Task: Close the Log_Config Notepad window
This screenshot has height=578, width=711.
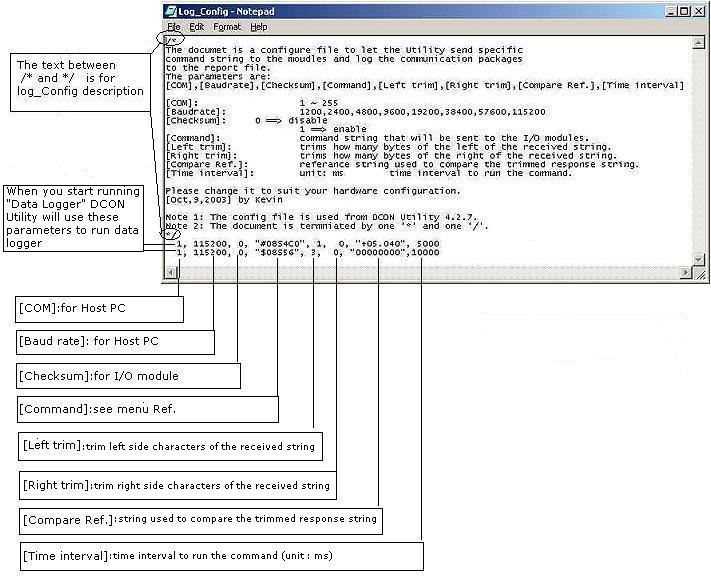Action: pyautogui.click(x=699, y=11)
